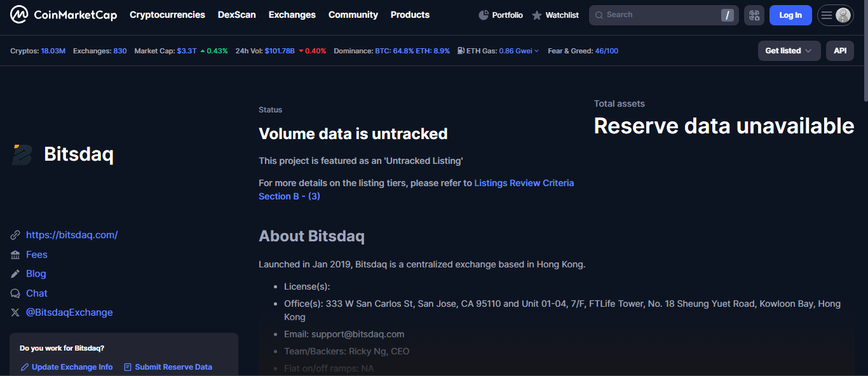
Task: Click the slash shortcut key in search
Action: click(728, 15)
